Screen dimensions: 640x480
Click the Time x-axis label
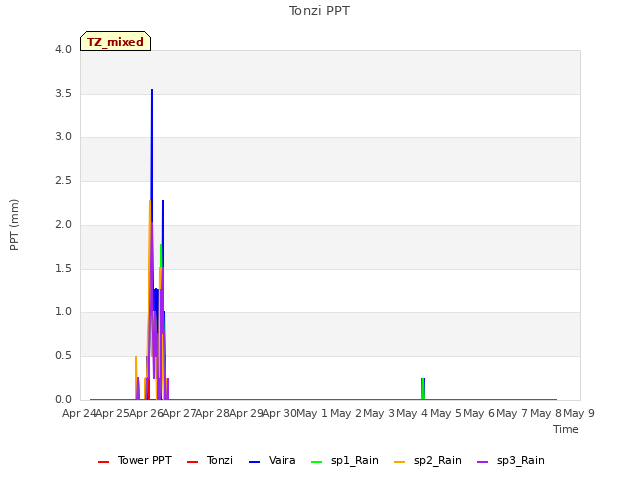[566, 429]
